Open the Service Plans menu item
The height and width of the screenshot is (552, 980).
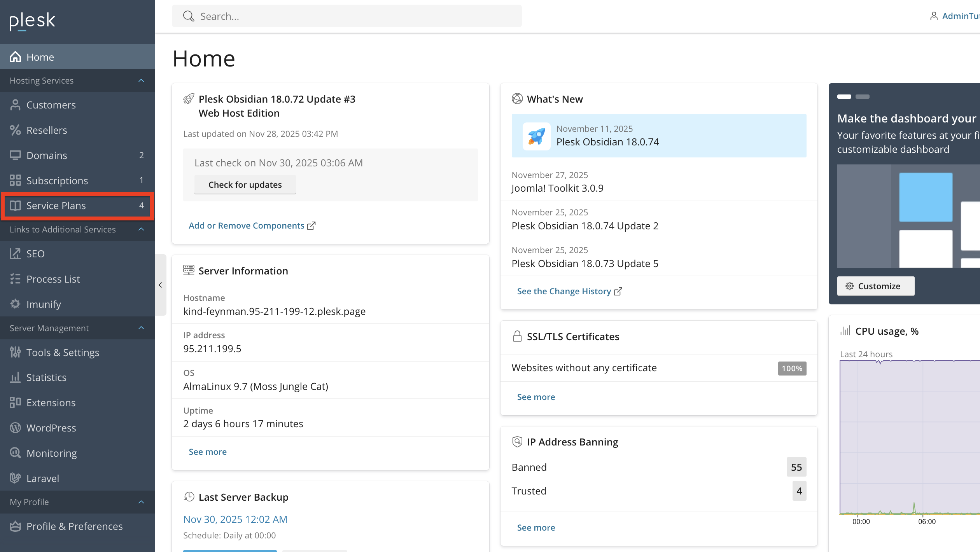pos(56,206)
